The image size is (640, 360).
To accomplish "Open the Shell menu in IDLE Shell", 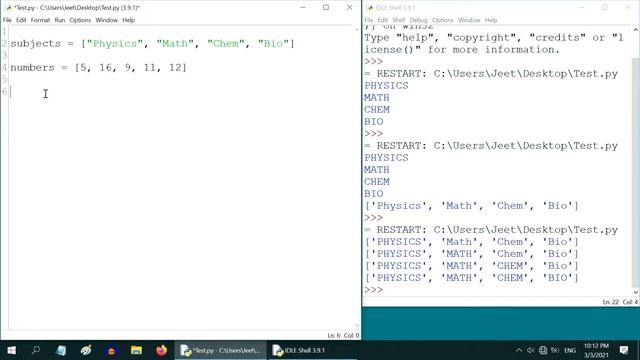I will pyautogui.click(x=398, y=20).
